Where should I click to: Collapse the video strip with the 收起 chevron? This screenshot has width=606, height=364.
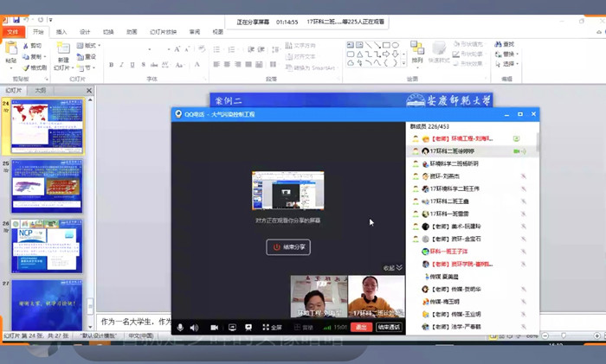(x=394, y=268)
